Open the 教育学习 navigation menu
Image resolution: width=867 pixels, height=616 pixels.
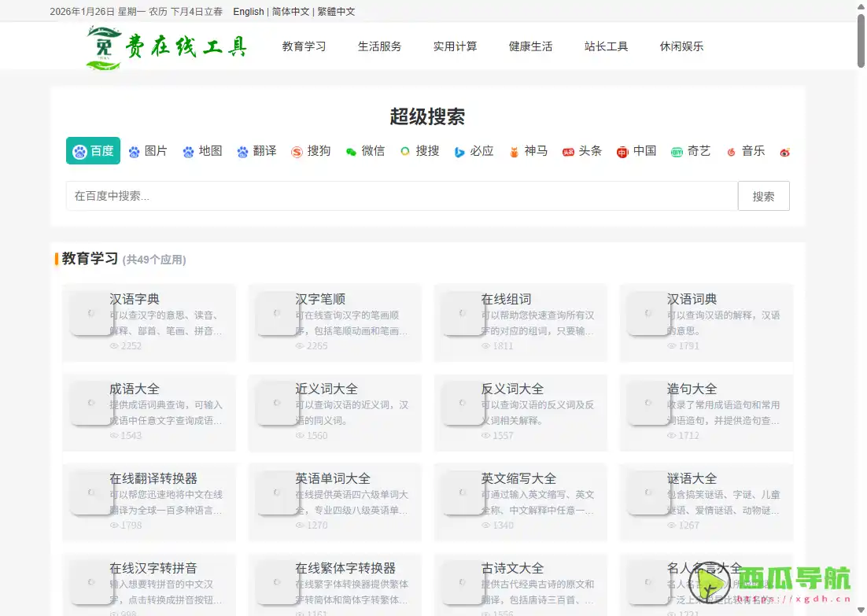[x=304, y=46]
